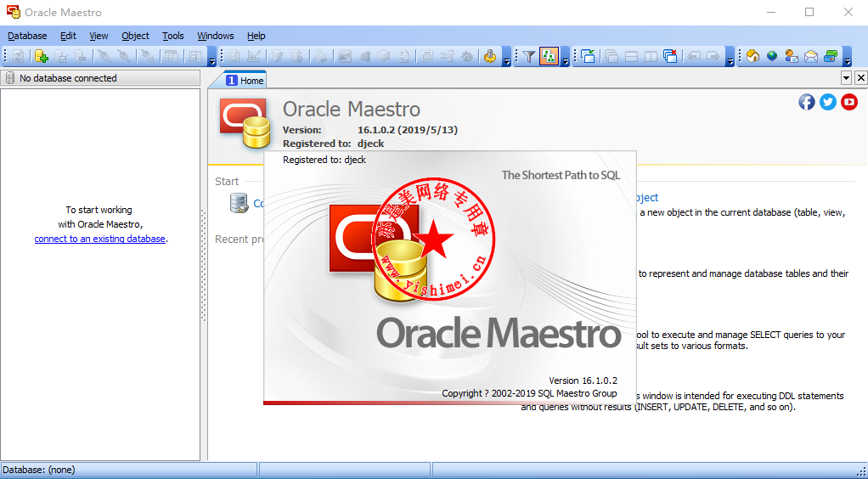Click the grayed-out printer toolbar icon
The height and width of the screenshot is (479, 868).
(x=321, y=56)
